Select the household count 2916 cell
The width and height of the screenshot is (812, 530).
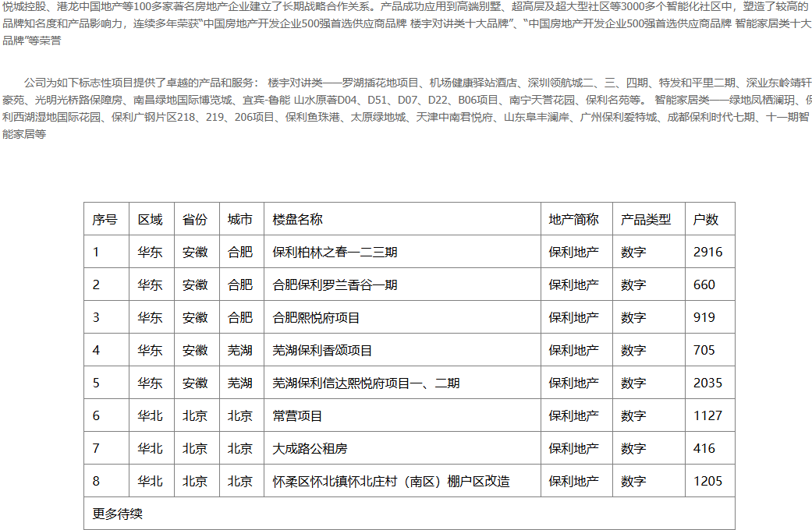point(708,253)
